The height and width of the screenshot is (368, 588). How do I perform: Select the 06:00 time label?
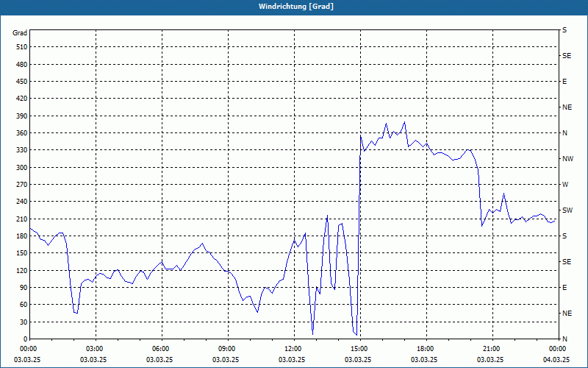tap(162, 349)
